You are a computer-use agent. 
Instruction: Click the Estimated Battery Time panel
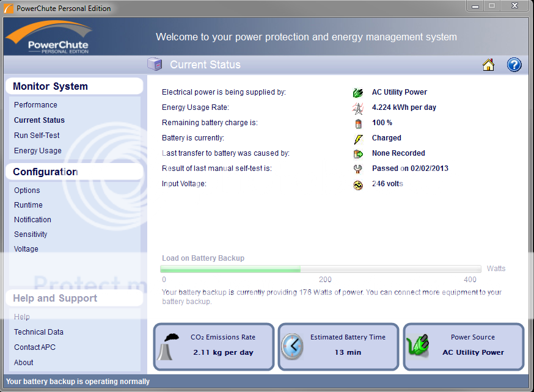click(338, 346)
